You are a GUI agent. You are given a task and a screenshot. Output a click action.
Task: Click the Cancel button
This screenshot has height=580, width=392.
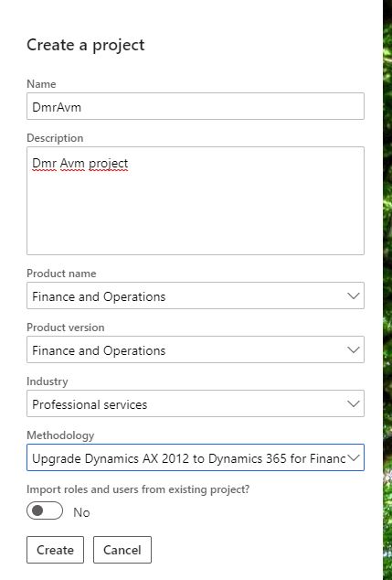pos(122,550)
